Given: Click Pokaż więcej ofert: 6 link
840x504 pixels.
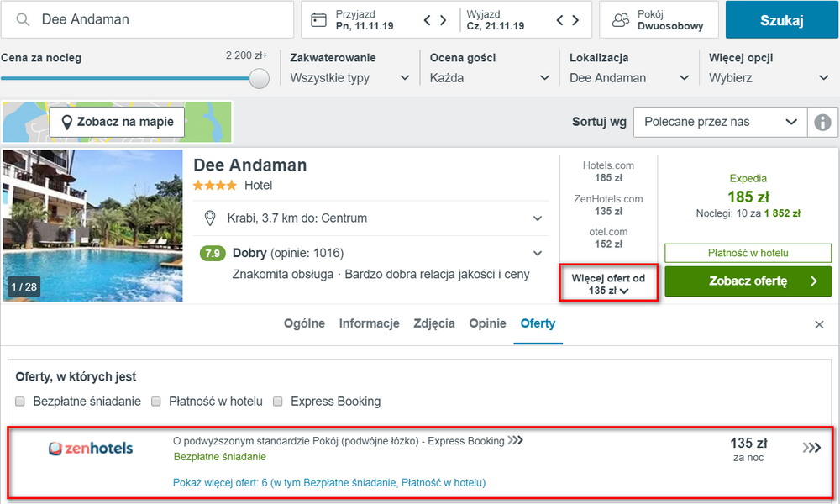Looking at the screenshot, I should point(329,482).
